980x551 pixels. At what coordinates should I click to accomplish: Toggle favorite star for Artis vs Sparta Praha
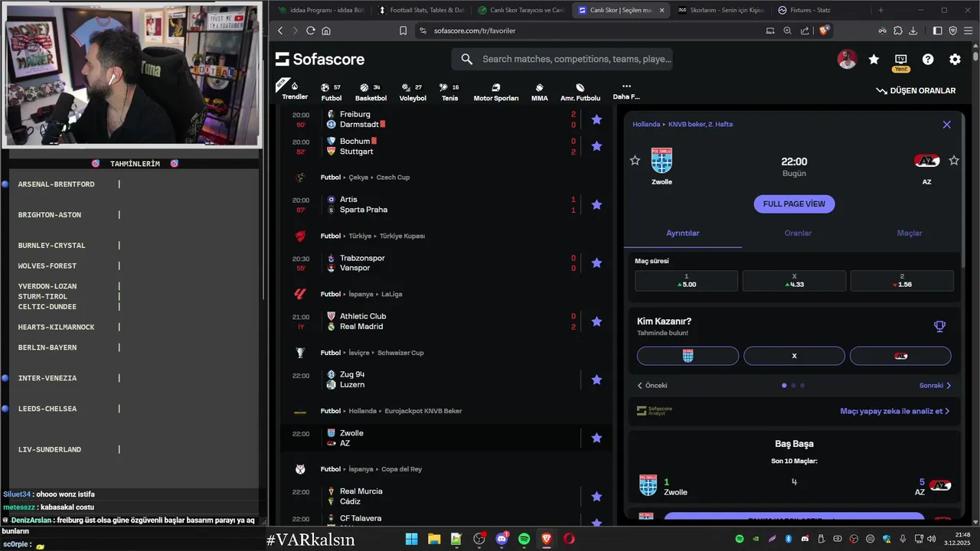coord(596,204)
